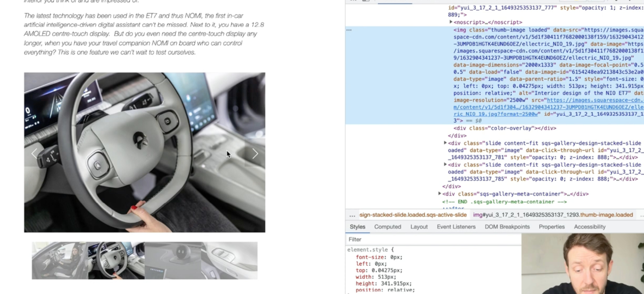Switch to the Computed tab
The image size is (644, 294).
point(387,227)
